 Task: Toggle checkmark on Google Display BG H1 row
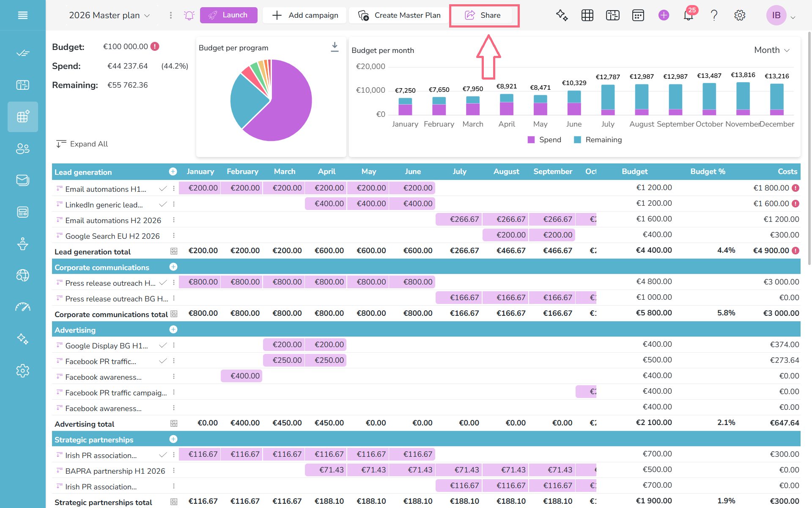(x=163, y=345)
